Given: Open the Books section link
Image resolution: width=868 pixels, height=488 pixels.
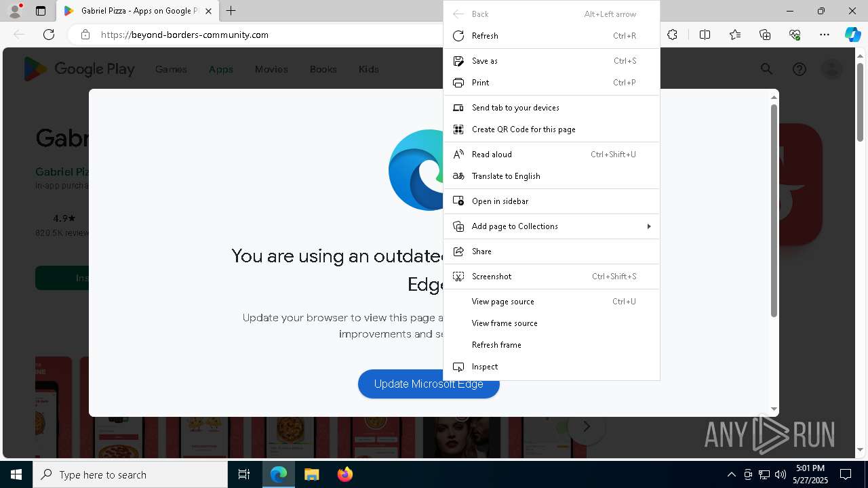Looking at the screenshot, I should click(323, 69).
